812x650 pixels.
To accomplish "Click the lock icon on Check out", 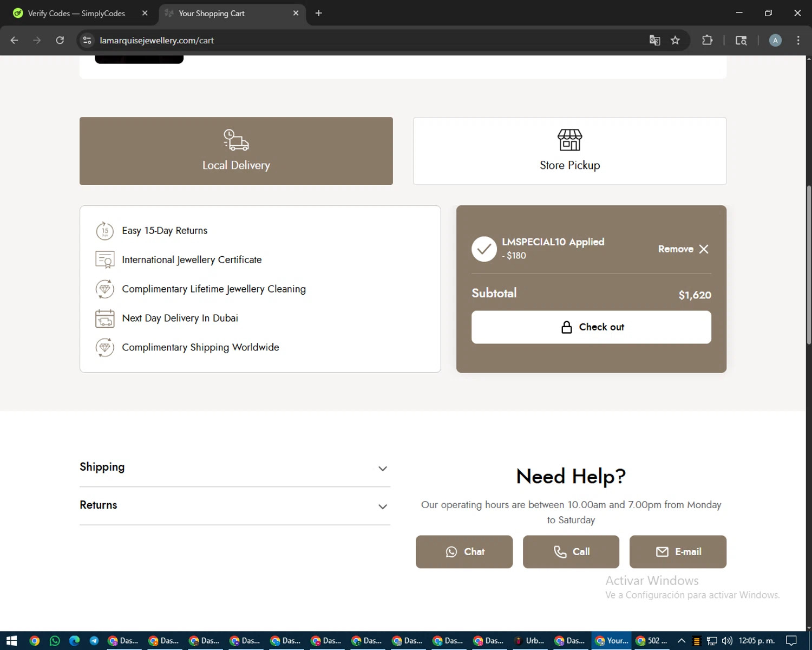I will 566,327.
